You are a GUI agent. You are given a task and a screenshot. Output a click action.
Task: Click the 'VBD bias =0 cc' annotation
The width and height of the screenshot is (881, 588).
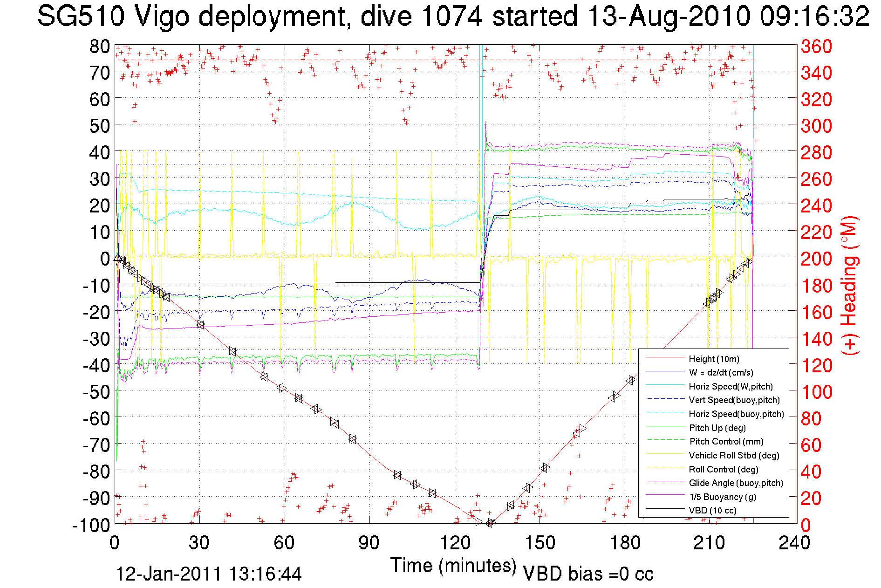pos(588,574)
